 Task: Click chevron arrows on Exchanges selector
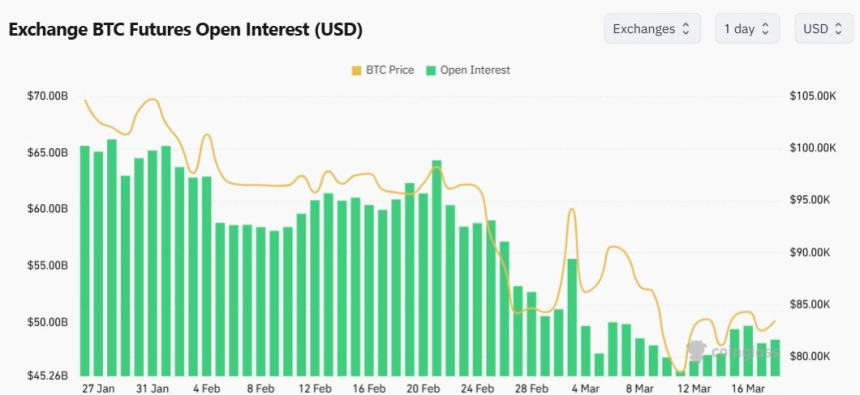pyautogui.click(x=686, y=29)
